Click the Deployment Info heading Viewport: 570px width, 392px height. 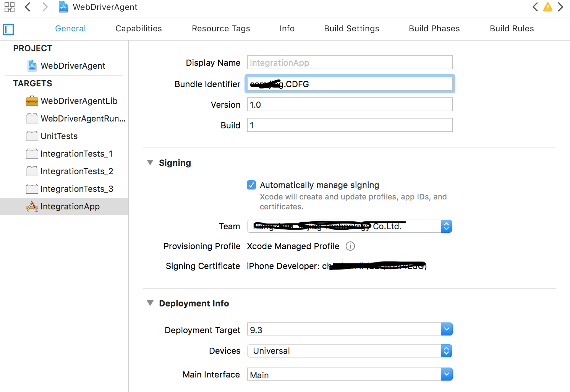click(x=194, y=303)
